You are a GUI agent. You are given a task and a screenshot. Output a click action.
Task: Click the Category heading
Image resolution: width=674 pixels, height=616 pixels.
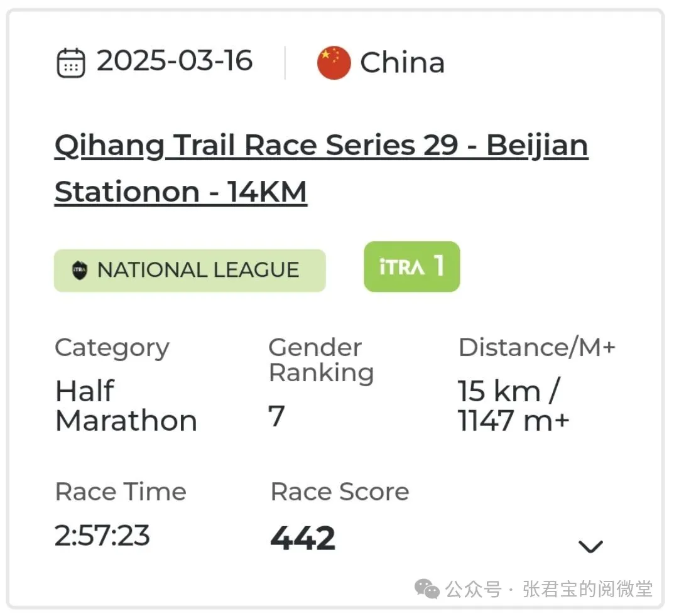click(112, 348)
